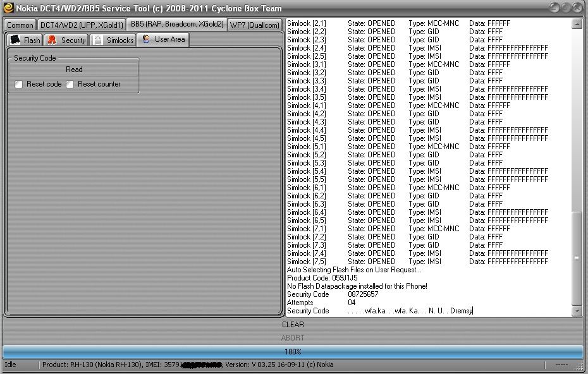
Task: Click the Product Code line in log
Action: (x=322, y=278)
